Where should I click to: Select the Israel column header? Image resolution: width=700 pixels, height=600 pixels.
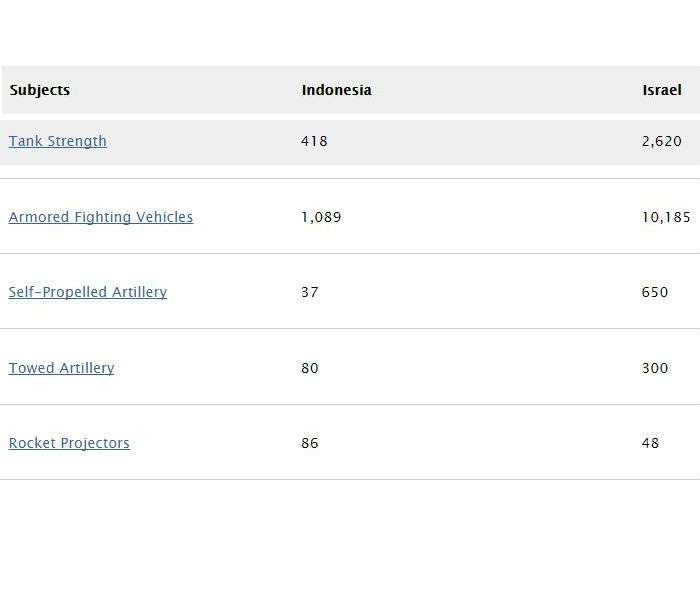662,90
